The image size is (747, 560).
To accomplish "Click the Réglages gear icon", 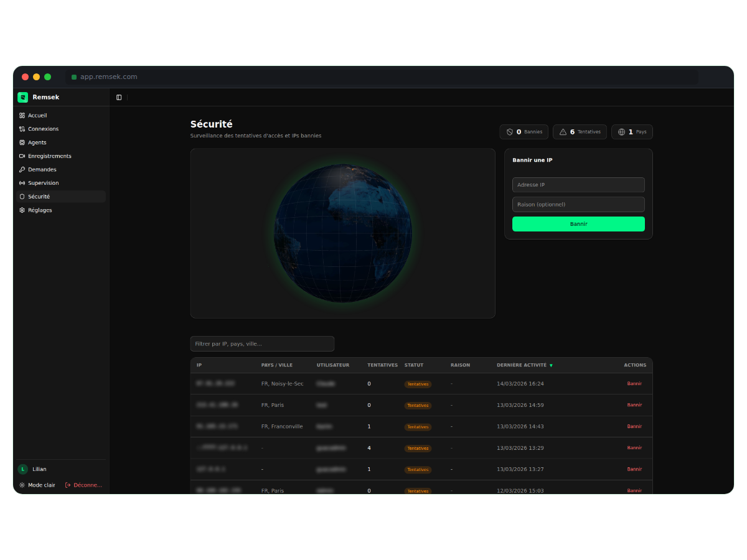I will 22,210.
